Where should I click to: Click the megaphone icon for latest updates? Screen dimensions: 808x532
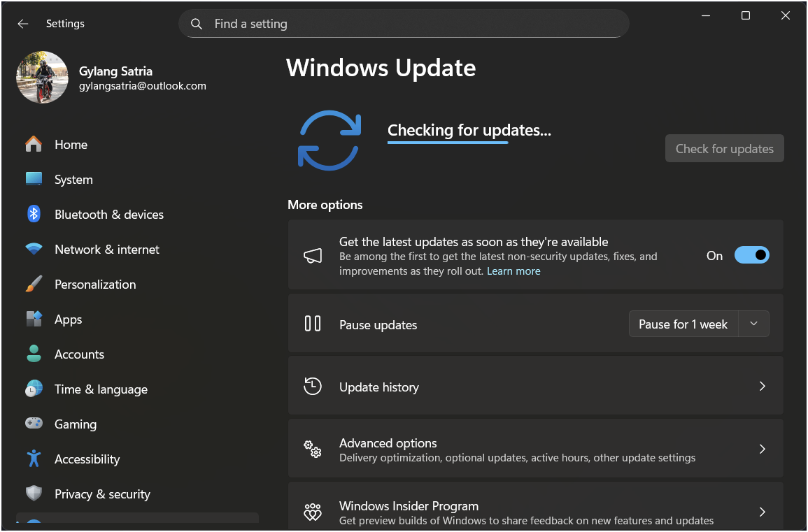[x=313, y=255]
